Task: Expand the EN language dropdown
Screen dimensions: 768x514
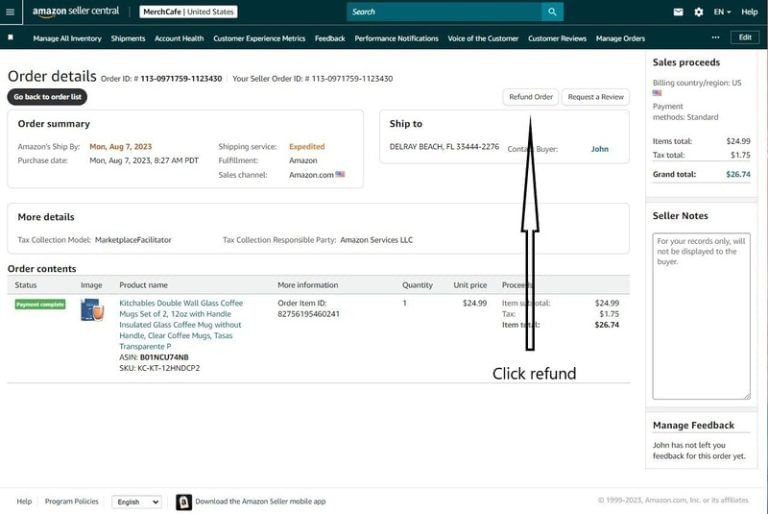Action: (722, 12)
